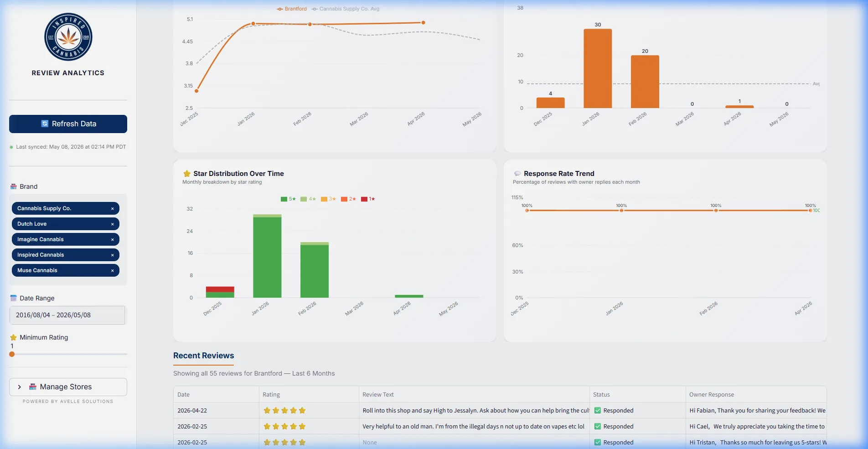Click the review text starting Very helpful to an old man

(x=473, y=427)
